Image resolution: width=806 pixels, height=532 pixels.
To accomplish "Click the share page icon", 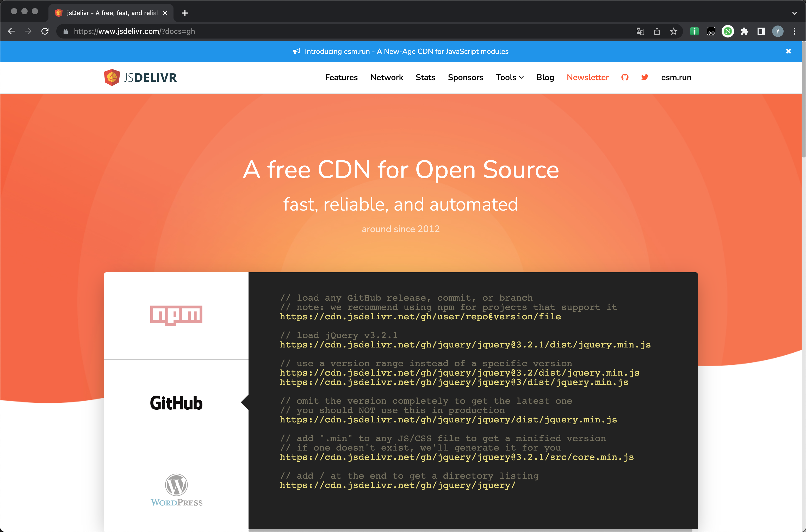I will tap(657, 31).
